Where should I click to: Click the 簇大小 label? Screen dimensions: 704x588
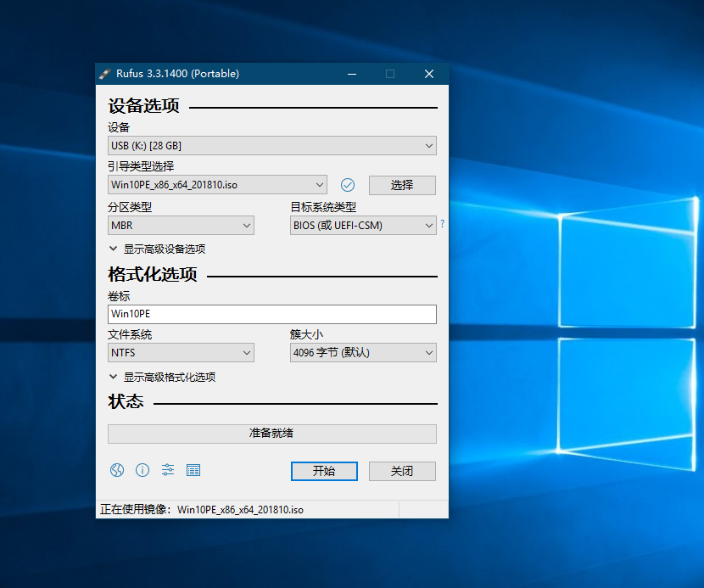point(307,334)
